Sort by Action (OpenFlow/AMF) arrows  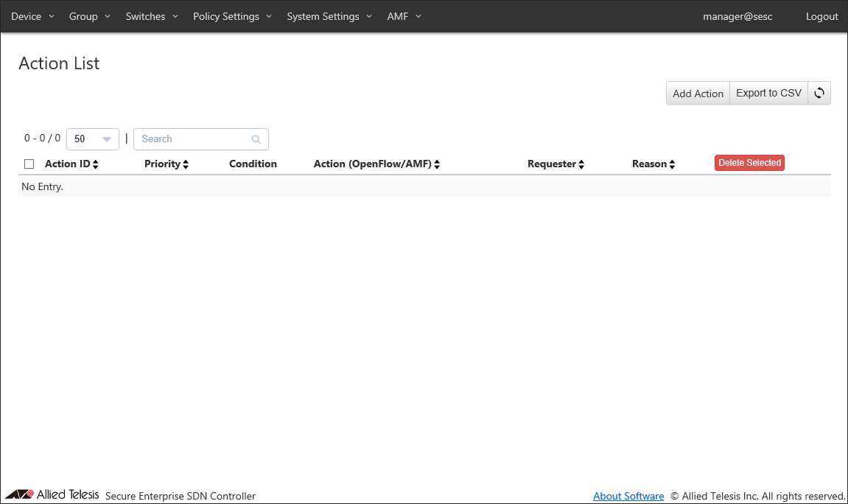(x=437, y=164)
